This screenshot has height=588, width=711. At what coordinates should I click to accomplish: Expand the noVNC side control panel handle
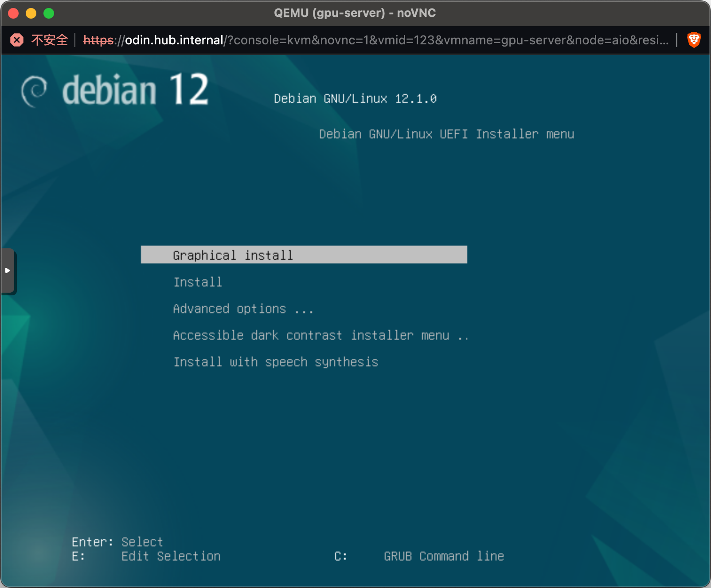tap(8, 270)
